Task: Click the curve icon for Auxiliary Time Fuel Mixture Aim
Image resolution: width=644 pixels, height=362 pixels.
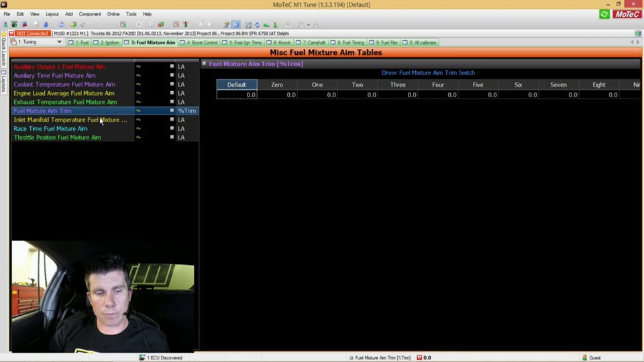Action: click(x=138, y=76)
